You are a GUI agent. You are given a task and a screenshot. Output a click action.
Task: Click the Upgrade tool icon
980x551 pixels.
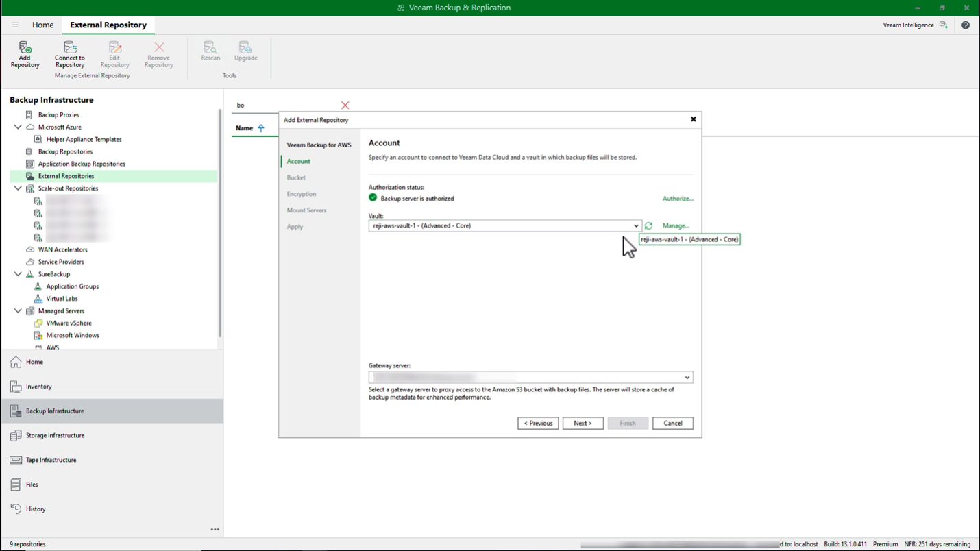tap(245, 51)
